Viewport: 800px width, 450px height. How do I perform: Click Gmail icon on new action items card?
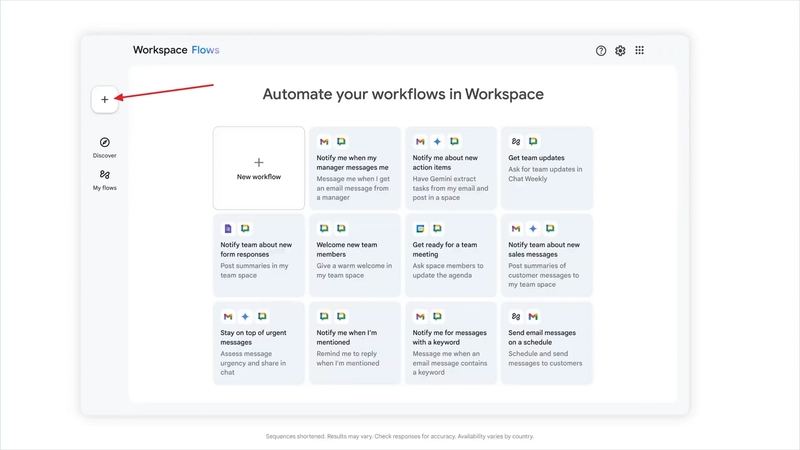click(420, 141)
